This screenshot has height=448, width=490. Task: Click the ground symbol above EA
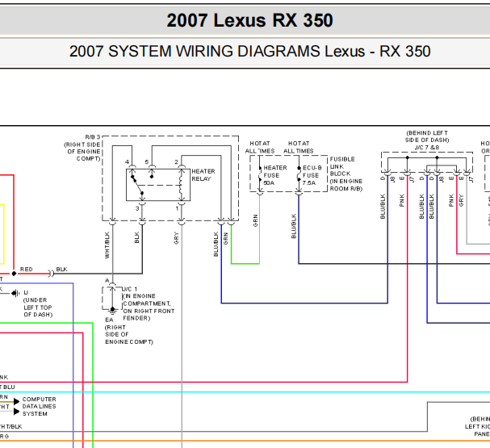[x=113, y=310]
